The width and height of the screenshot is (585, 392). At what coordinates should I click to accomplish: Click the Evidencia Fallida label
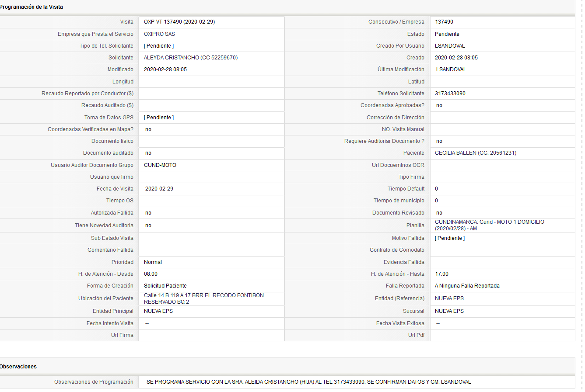point(404,262)
